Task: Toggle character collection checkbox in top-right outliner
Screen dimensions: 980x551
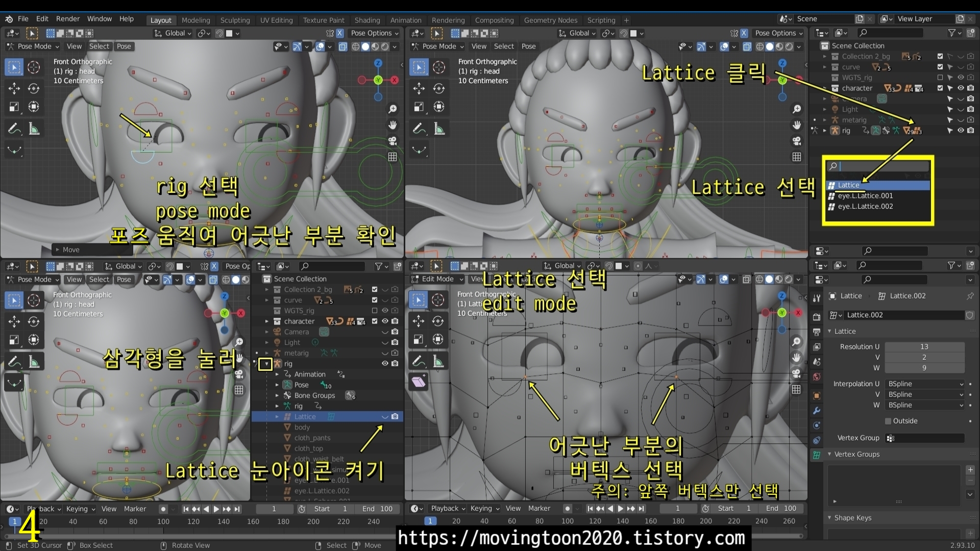Action: [940, 88]
